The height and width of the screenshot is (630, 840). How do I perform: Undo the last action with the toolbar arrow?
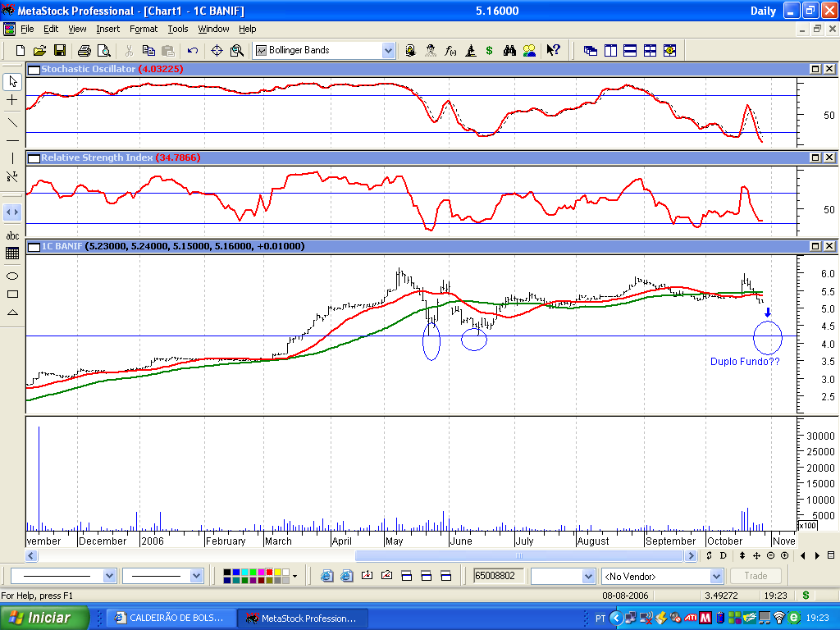192,50
